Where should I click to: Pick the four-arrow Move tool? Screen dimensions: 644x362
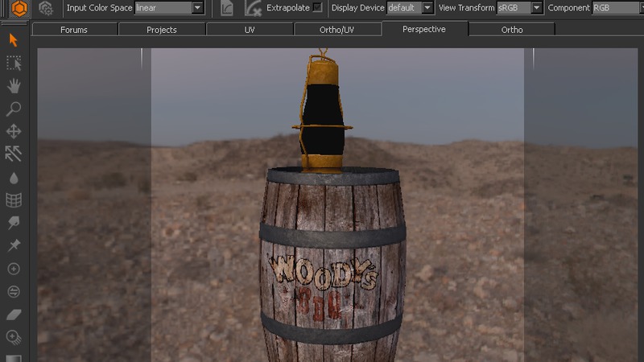pyautogui.click(x=14, y=131)
